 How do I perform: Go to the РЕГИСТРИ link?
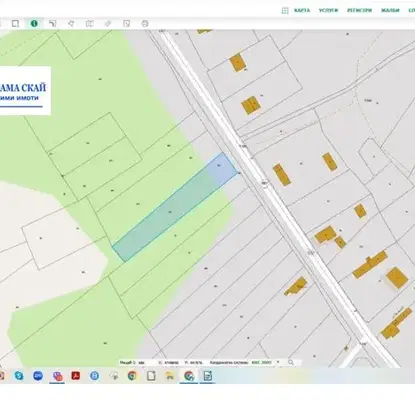359,10
